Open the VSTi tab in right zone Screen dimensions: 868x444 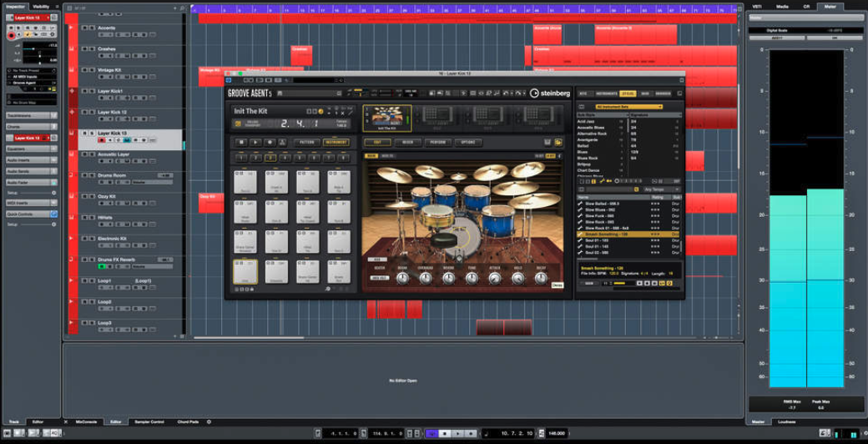pyautogui.click(x=757, y=6)
